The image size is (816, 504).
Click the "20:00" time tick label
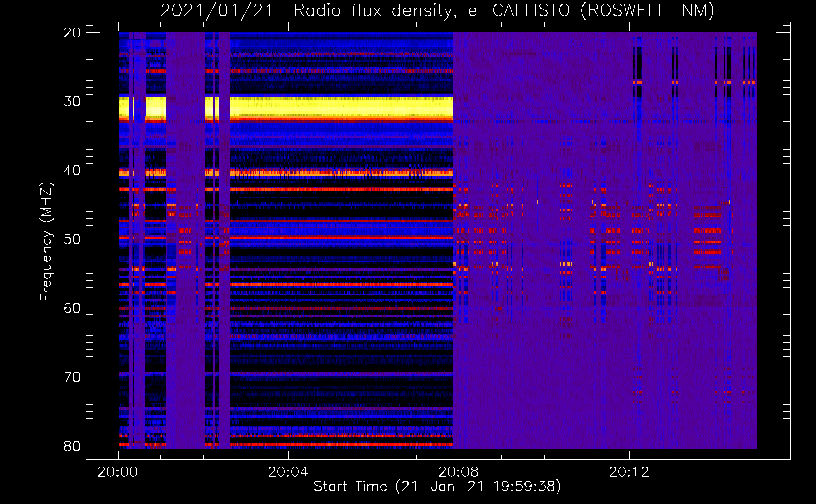(x=118, y=472)
